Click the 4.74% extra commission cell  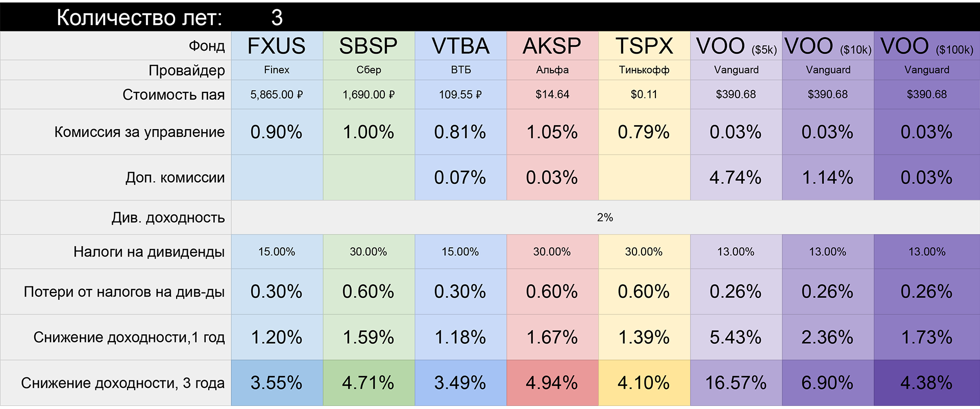click(x=736, y=178)
